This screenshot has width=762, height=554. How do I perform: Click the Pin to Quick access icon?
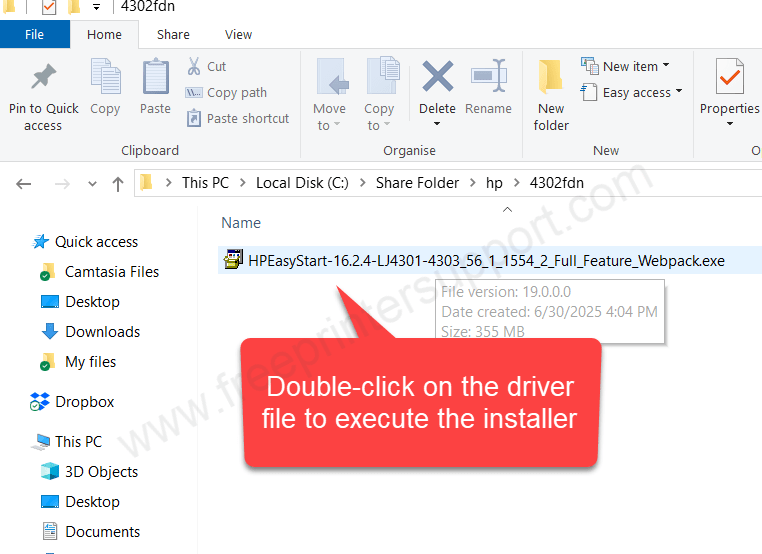coord(44,77)
